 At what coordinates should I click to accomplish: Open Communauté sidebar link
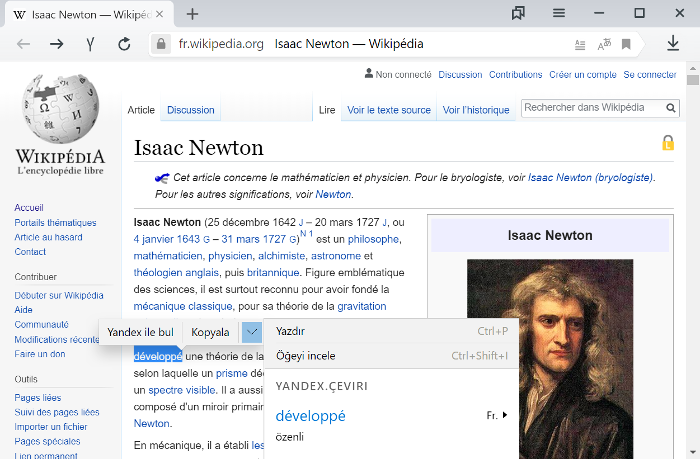(x=41, y=325)
